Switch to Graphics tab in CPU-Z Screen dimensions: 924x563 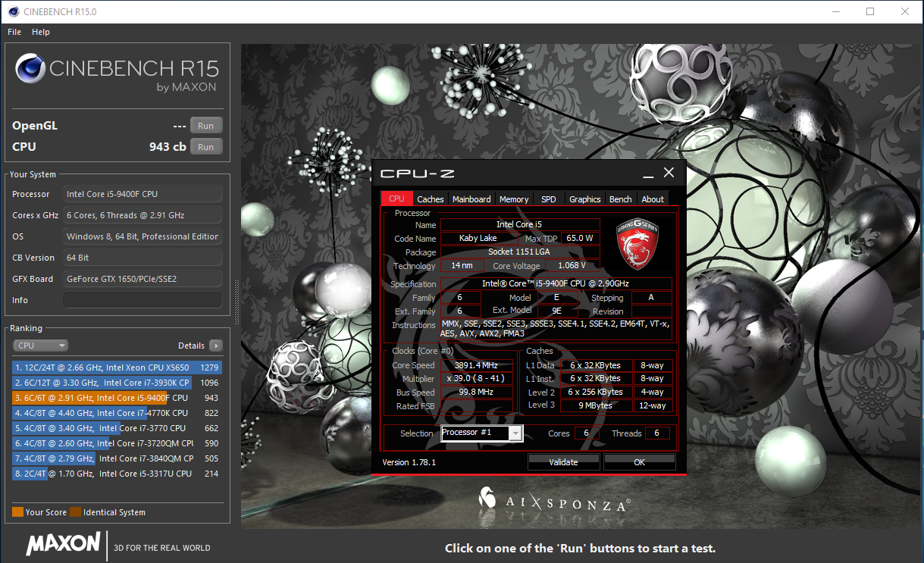[585, 199]
